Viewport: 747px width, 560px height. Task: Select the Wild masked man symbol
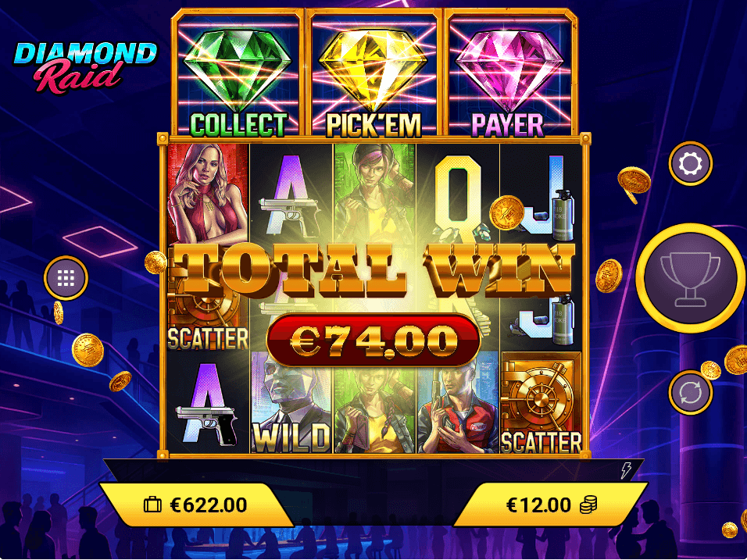[x=291, y=402]
